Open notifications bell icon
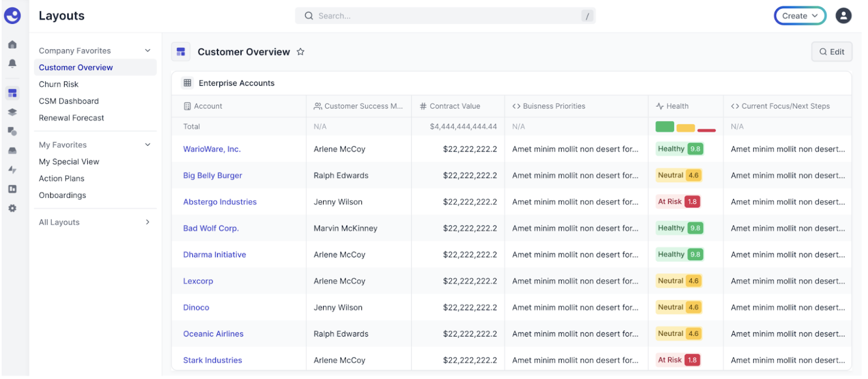The width and height of the screenshot is (868, 379). point(12,64)
